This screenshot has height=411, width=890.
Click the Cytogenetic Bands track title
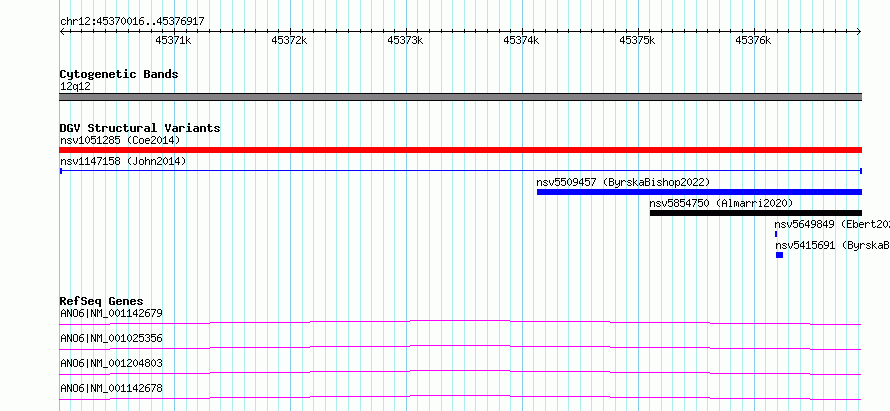(119, 74)
